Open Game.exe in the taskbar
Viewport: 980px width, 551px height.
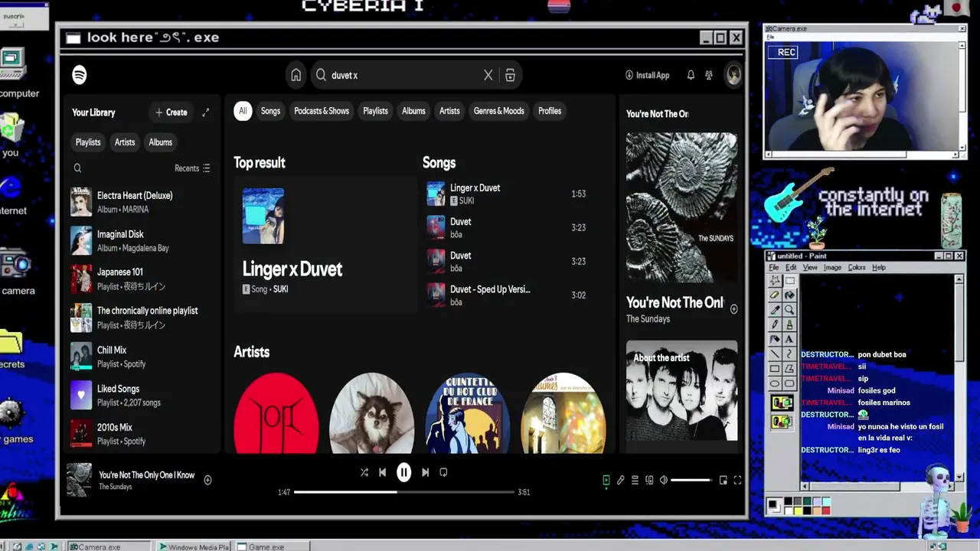[x=271, y=546]
